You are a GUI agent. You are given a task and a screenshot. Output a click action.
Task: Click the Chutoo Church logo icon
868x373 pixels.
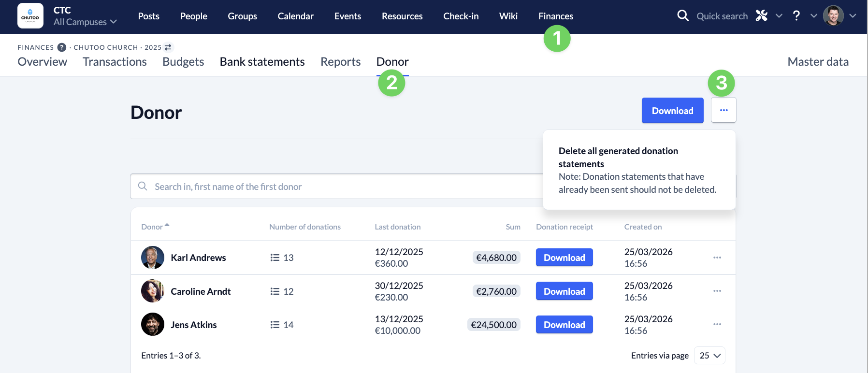(30, 16)
